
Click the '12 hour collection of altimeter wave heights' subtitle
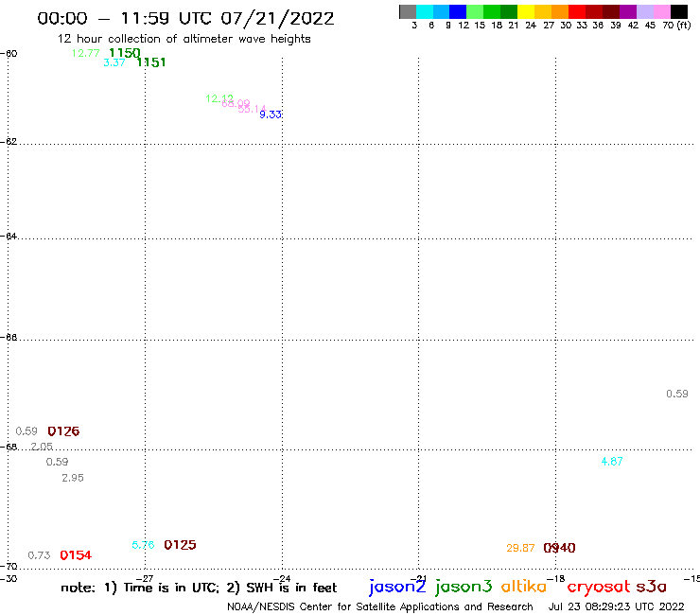coord(184,39)
